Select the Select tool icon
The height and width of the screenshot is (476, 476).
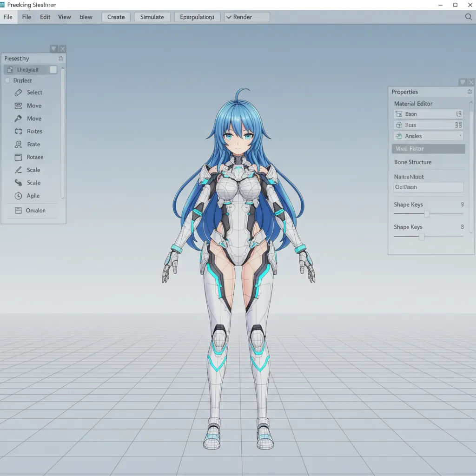[x=19, y=93]
